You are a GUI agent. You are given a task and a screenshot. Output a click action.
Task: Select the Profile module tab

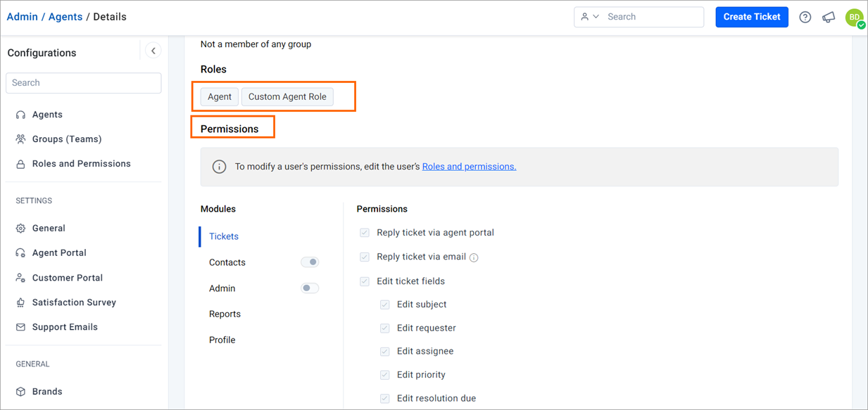(x=222, y=340)
